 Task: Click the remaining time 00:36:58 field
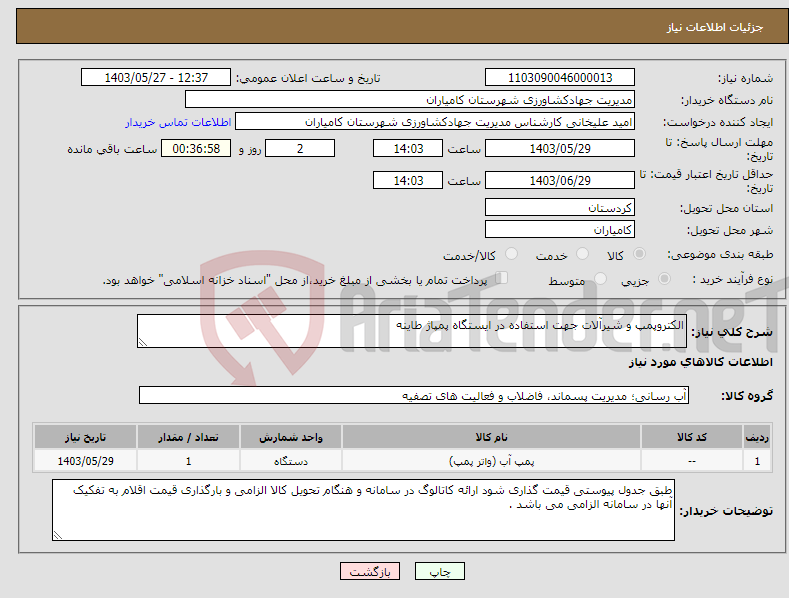coord(196,148)
